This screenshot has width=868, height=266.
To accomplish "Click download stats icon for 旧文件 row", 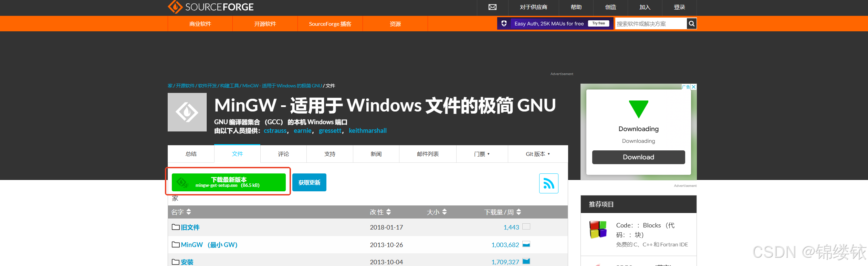I will [x=526, y=226].
